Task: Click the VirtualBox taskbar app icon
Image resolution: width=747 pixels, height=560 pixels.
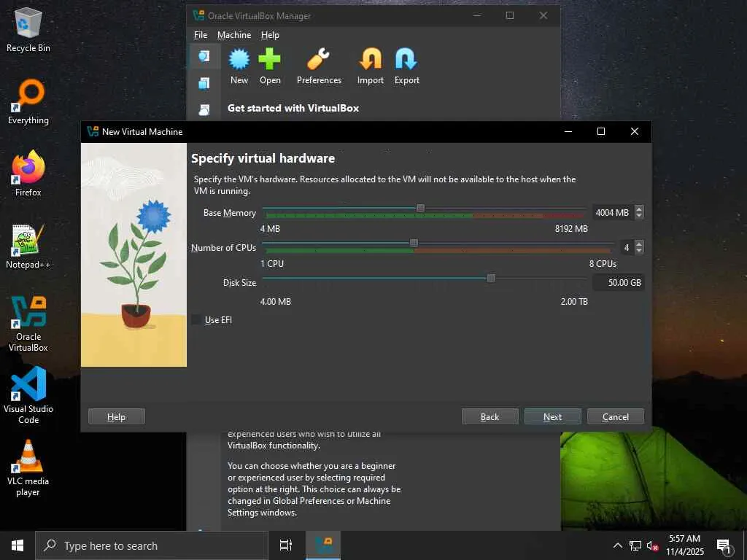Action: [323, 545]
